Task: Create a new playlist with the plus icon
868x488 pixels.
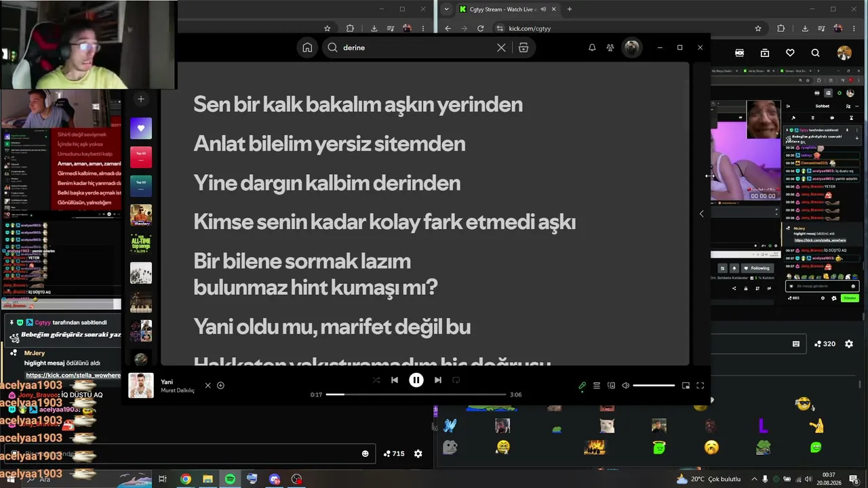Action: coord(141,99)
